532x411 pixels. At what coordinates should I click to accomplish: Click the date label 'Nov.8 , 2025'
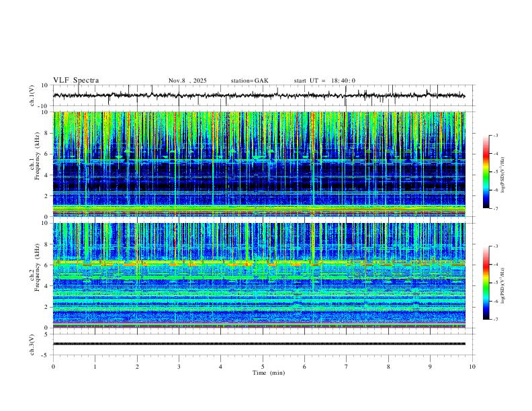click(187, 81)
